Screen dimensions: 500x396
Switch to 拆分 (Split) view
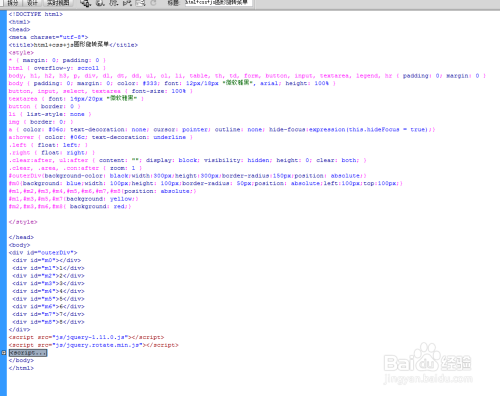click(13, 3)
